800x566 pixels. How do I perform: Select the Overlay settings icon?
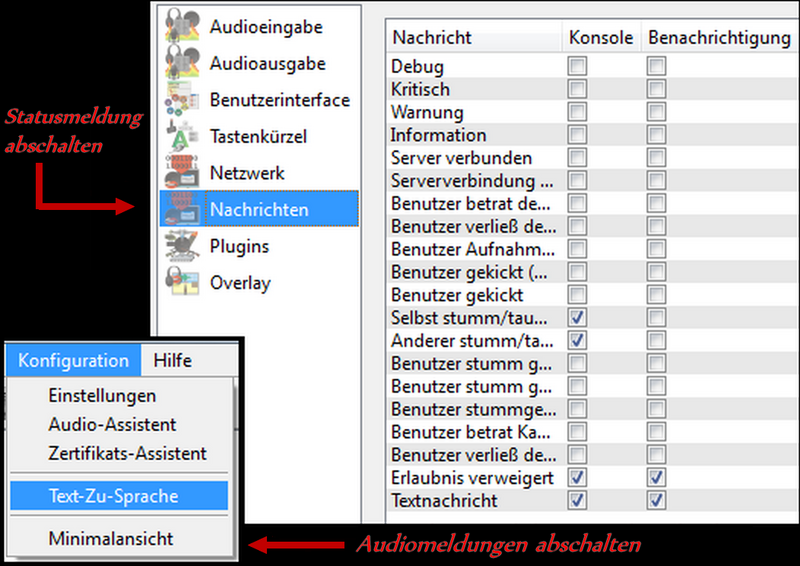pyautogui.click(x=182, y=282)
